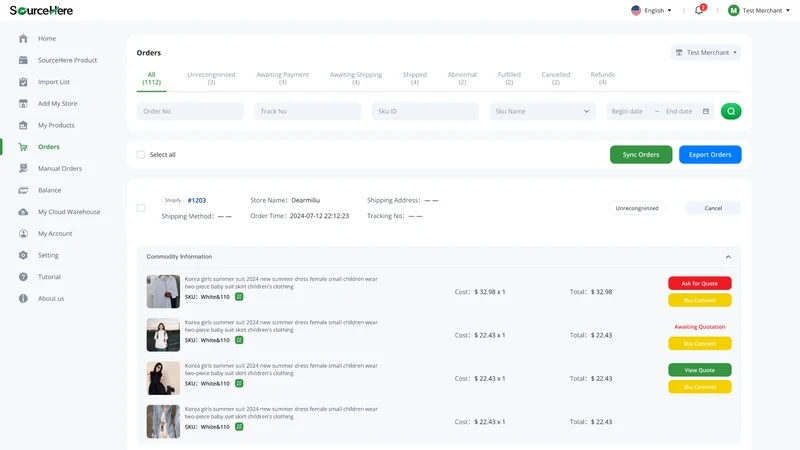Click the My Products icon

[23, 125]
